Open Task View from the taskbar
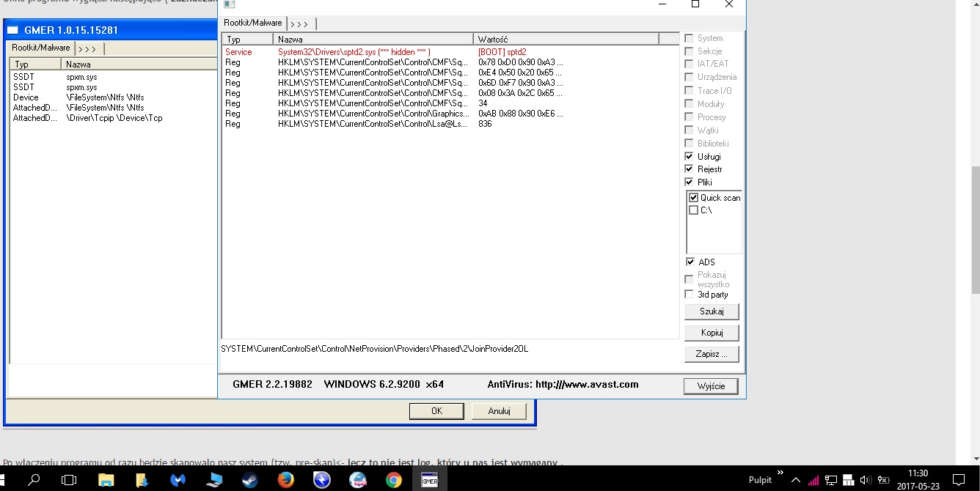980x491 pixels. [69, 480]
